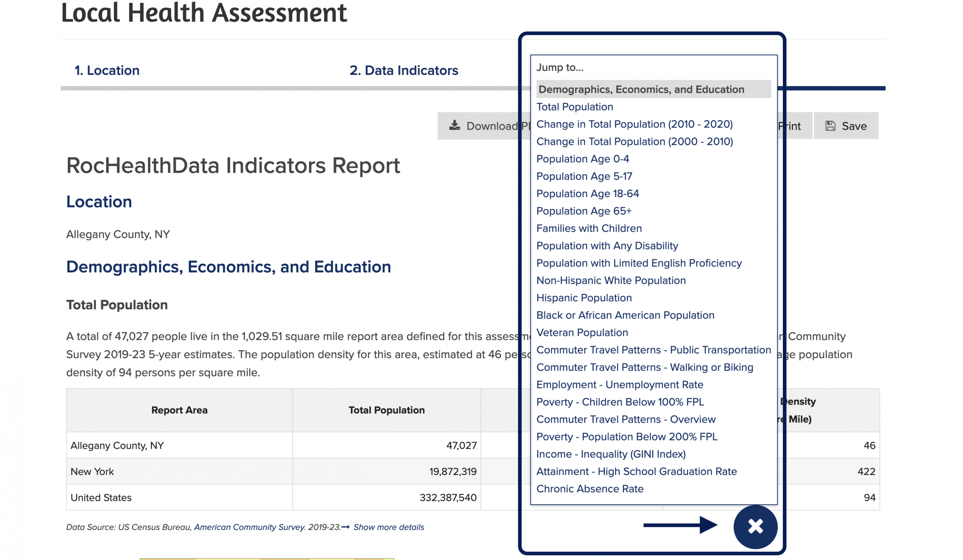Image resolution: width=963 pixels, height=560 pixels.
Task: Jump to Population Age 65+
Action: click(583, 211)
